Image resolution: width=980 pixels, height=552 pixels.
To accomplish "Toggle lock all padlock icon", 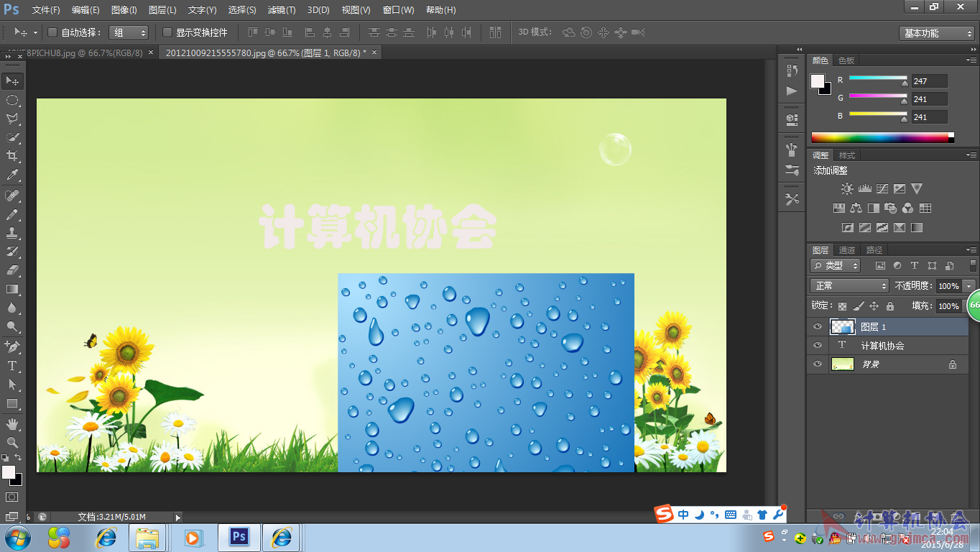I will 890,306.
